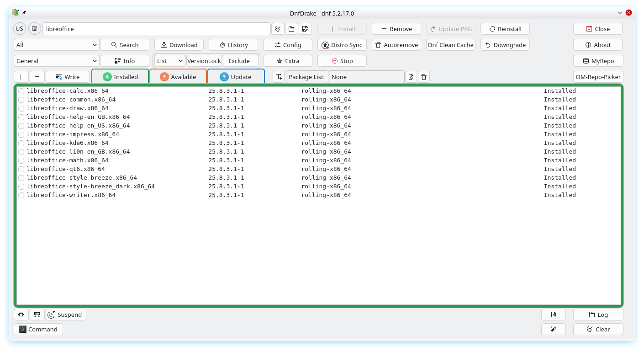Click the Dnf Clean Cache button
644x352 pixels.
pos(450,45)
